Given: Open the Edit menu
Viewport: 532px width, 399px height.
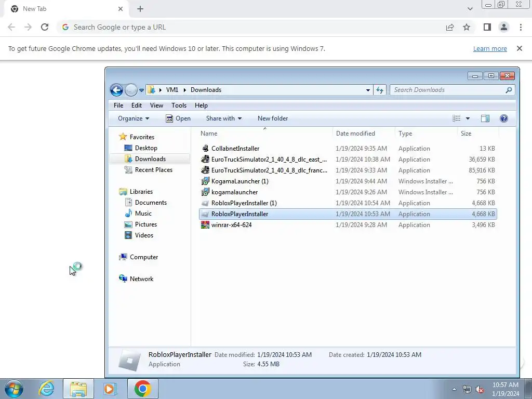Looking at the screenshot, I should pyautogui.click(x=137, y=105).
